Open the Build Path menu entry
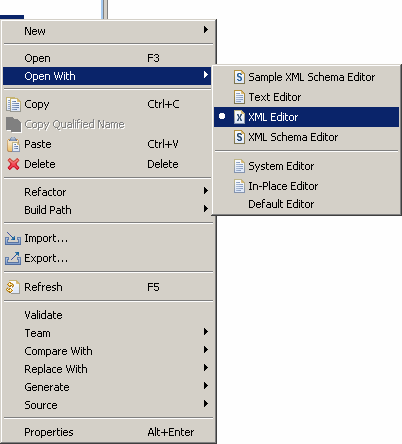This screenshot has width=402, height=444. (x=108, y=210)
